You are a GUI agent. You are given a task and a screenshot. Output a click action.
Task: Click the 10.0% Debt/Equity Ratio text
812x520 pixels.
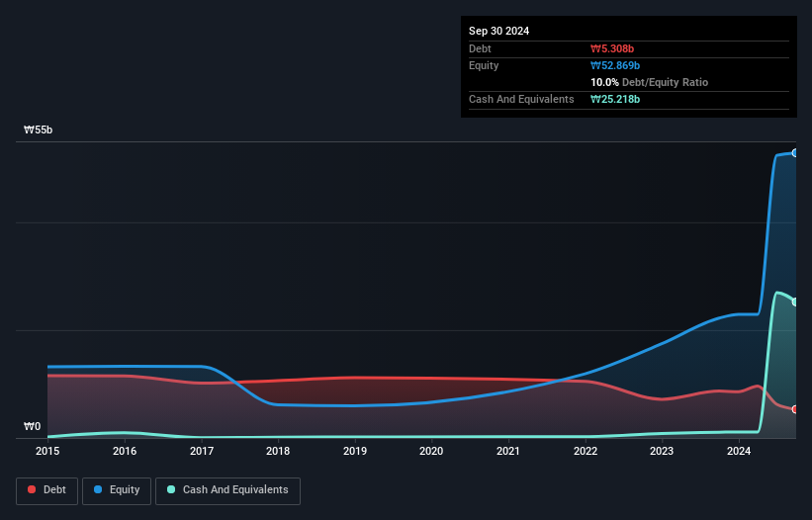tap(650, 82)
